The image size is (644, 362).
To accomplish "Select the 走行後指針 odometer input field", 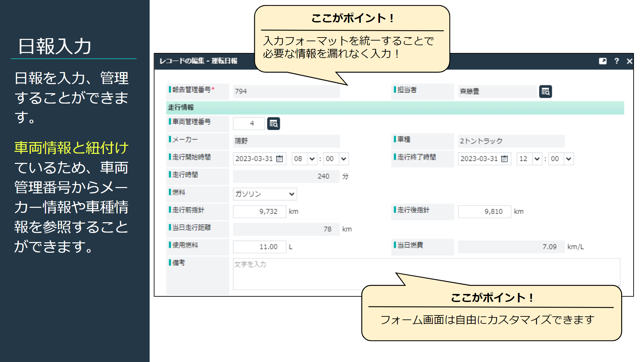I will (x=484, y=212).
